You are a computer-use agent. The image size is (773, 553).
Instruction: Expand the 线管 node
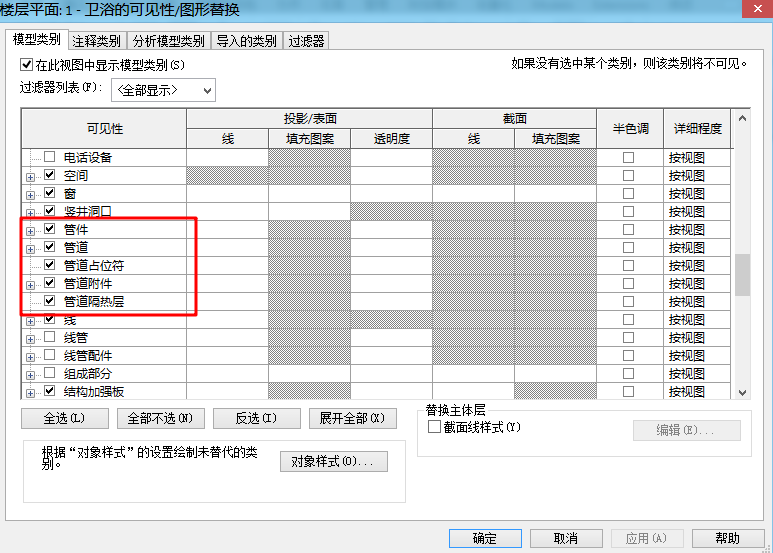pos(31,340)
